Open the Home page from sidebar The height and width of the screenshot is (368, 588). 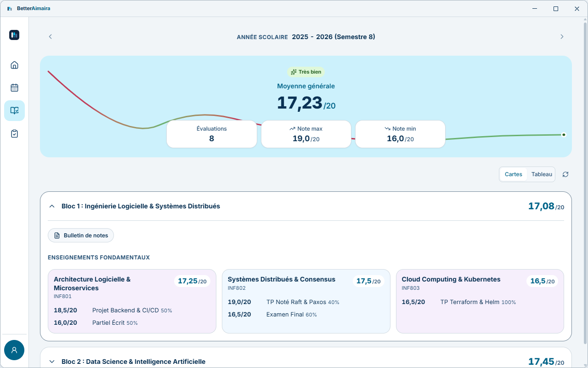pyautogui.click(x=14, y=65)
